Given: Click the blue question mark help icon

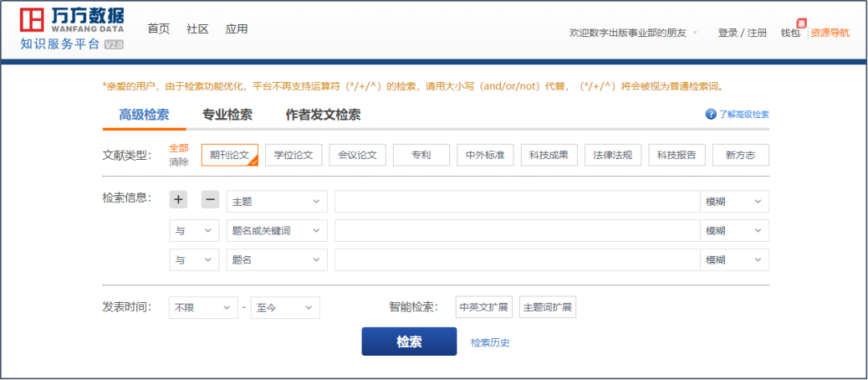Looking at the screenshot, I should pyautogui.click(x=710, y=114).
